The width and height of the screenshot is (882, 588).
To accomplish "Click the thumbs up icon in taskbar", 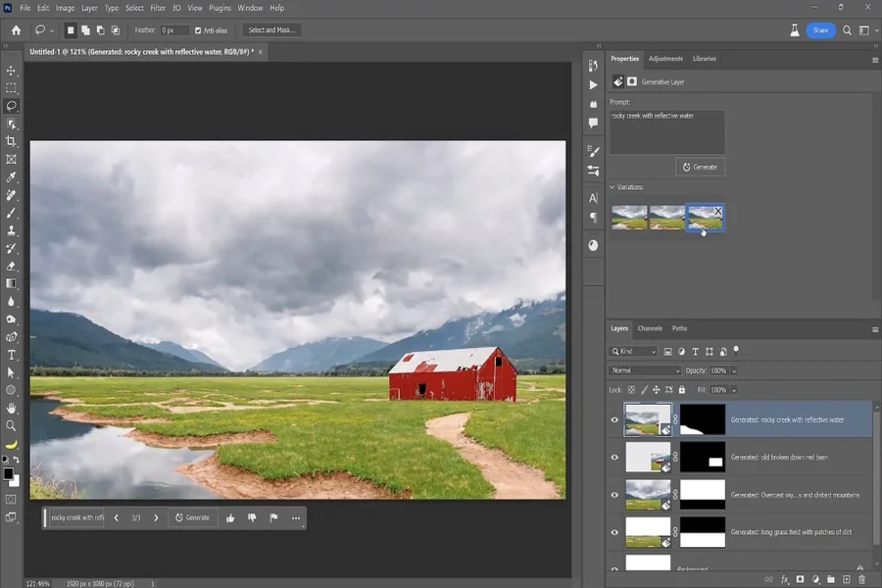I will 230,517.
